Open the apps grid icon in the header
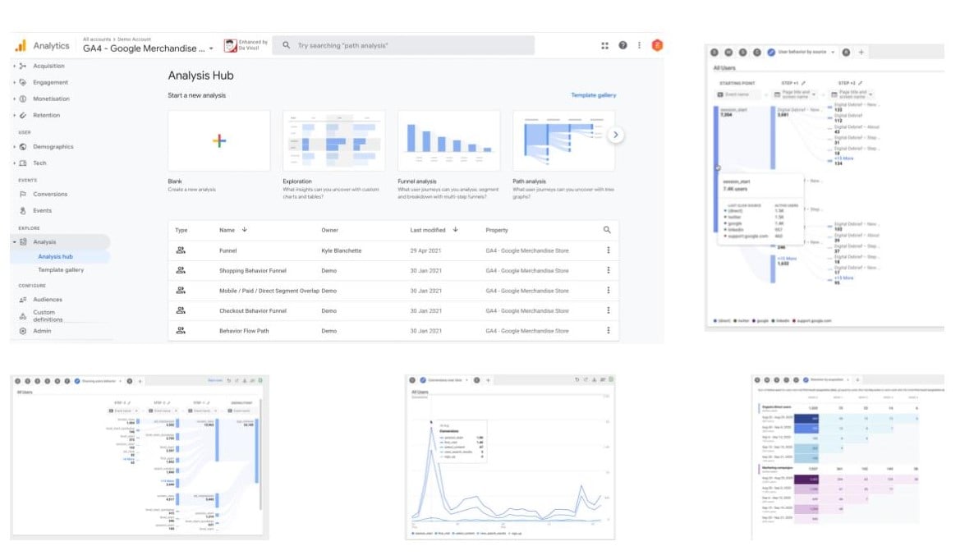This screenshot has width=960, height=560. pos(605,45)
